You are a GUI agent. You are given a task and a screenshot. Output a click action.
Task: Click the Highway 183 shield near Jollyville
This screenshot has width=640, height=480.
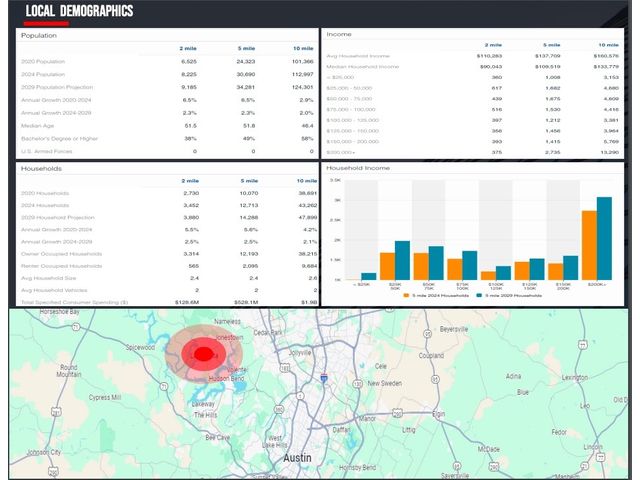click(x=284, y=368)
